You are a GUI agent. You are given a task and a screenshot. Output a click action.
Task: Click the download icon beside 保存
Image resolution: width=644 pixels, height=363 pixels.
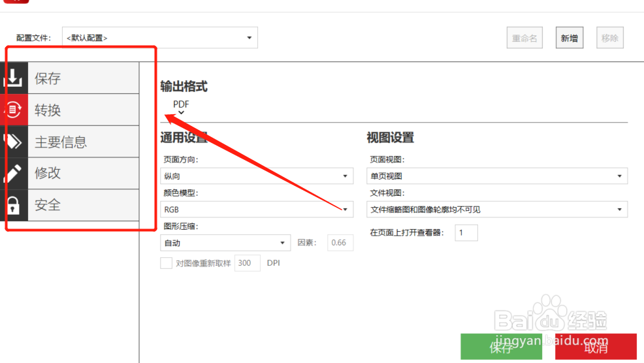(14, 78)
